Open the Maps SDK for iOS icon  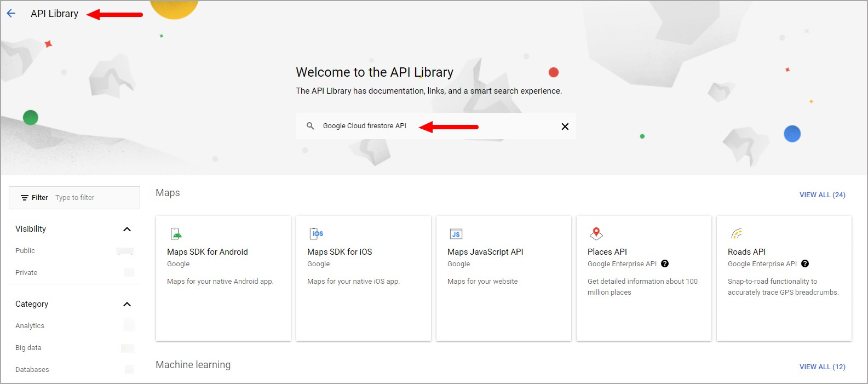tap(317, 234)
